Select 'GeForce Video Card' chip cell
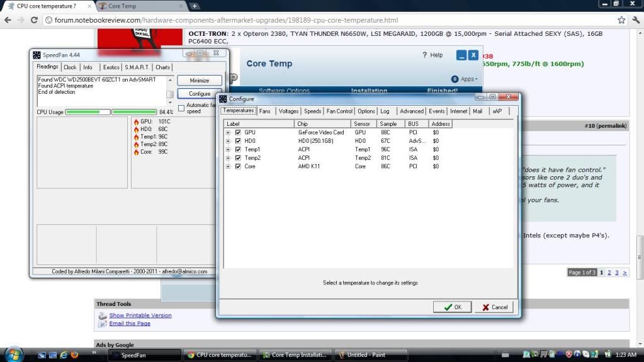Screen dimensions: 644x362 [x=321, y=132]
